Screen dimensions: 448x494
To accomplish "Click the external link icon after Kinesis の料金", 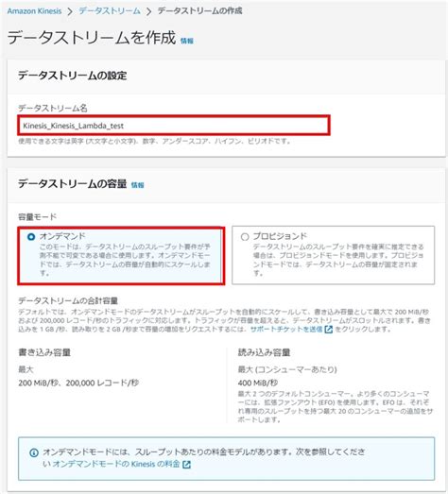I will point(186,465).
